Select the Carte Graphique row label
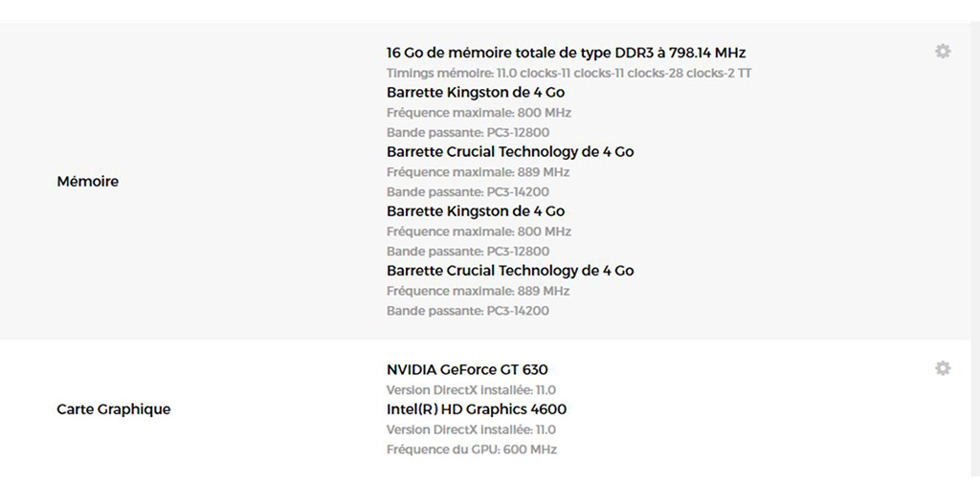Viewport: 980px width, 483px height. pos(114,409)
